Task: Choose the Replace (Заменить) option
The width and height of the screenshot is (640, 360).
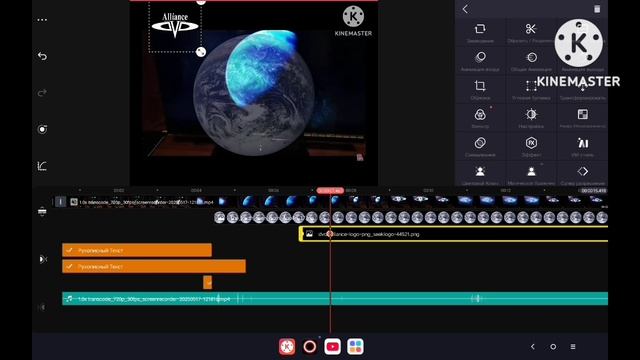Action: (x=480, y=33)
